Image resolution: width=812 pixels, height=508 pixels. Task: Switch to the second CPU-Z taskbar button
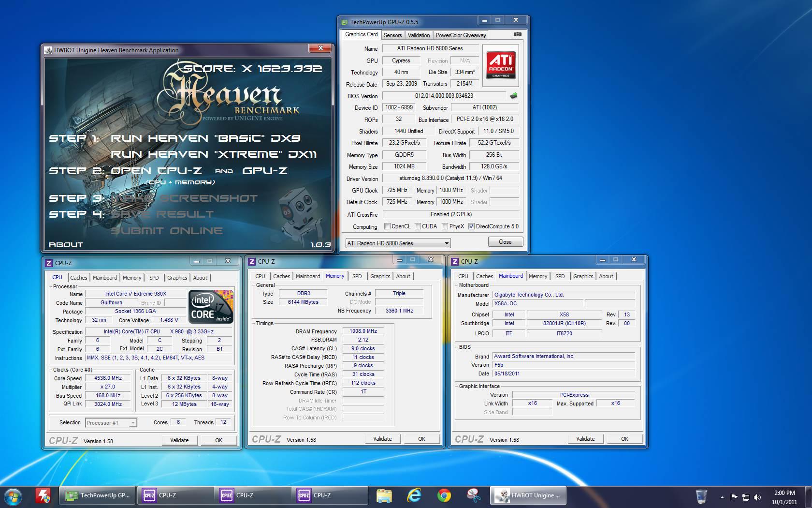coord(253,495)
